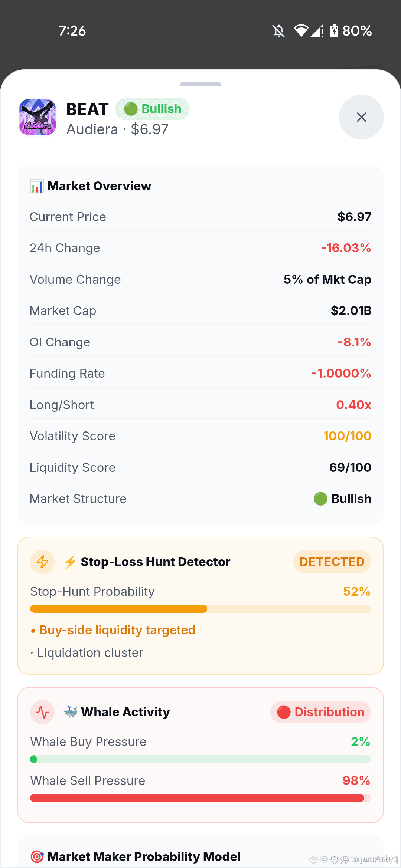Tap the lightning bolt circle icon
This screenshot has height=868, width=401.
click(42, 562)
